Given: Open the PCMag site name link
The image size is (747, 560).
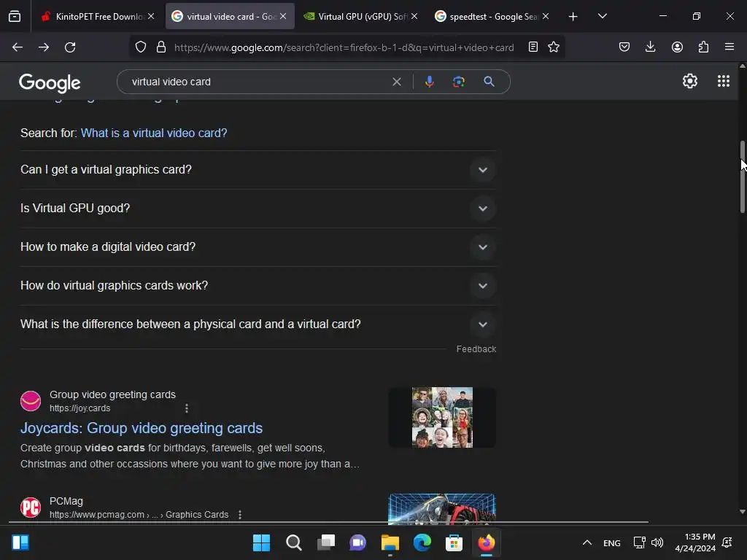Looking at the screenshot, I should [x=66, y=501].
